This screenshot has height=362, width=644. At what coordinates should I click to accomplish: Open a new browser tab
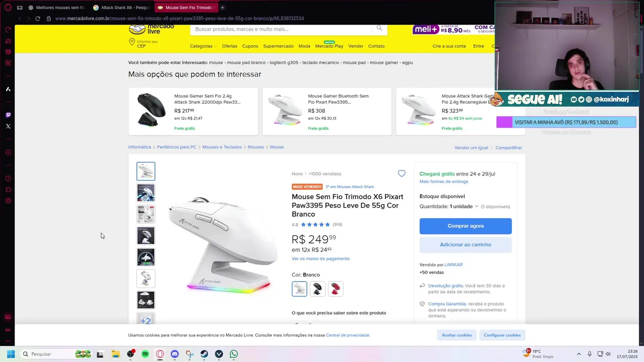(222, 8)
